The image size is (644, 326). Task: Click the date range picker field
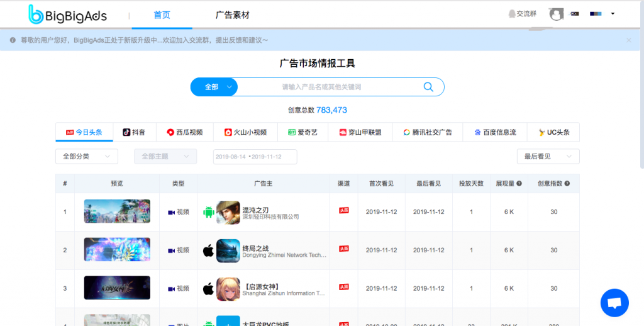(255, 157)
